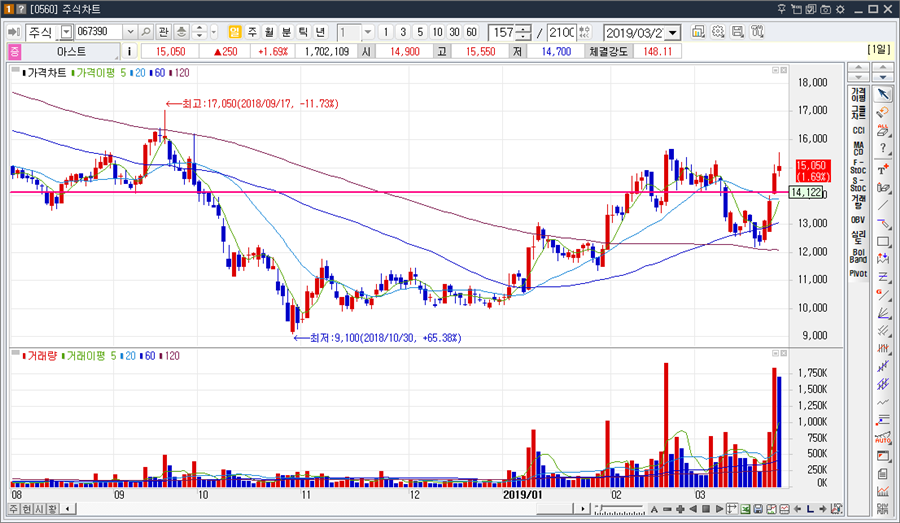This screenshot has height=523, width=900.
Task: Click the chart layout icon in toolbar
Action: [699, 32]
